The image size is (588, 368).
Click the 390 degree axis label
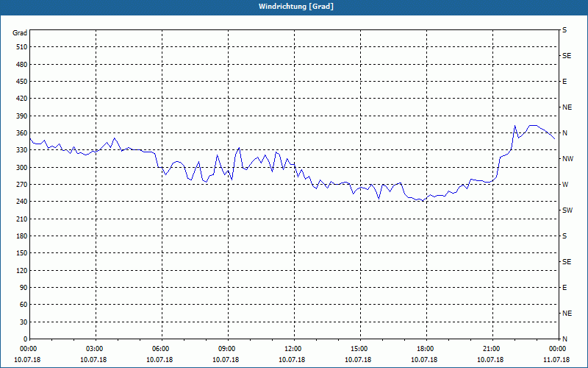pos(22,116)
